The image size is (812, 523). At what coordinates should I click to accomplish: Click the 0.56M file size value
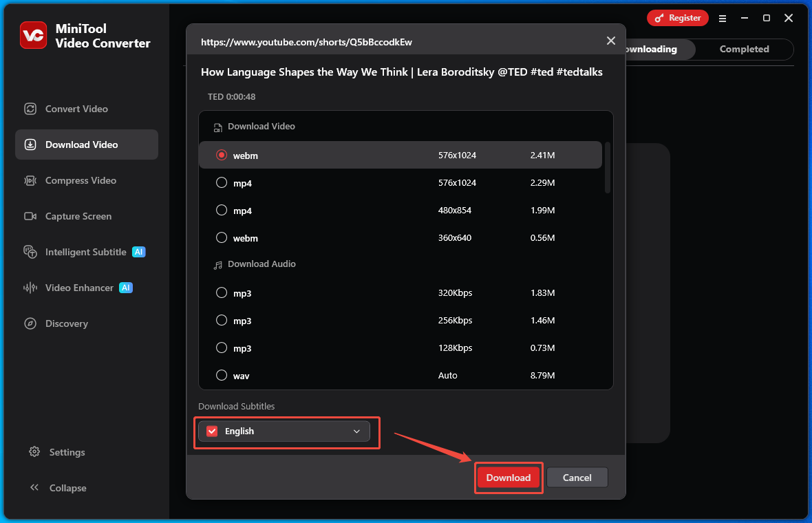(542, 237)
